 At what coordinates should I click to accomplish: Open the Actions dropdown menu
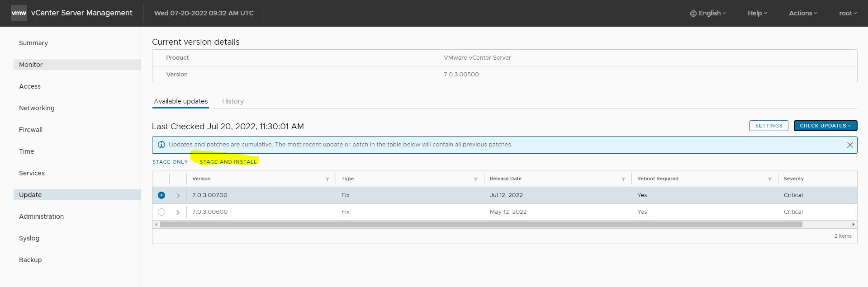click(803, 13)
